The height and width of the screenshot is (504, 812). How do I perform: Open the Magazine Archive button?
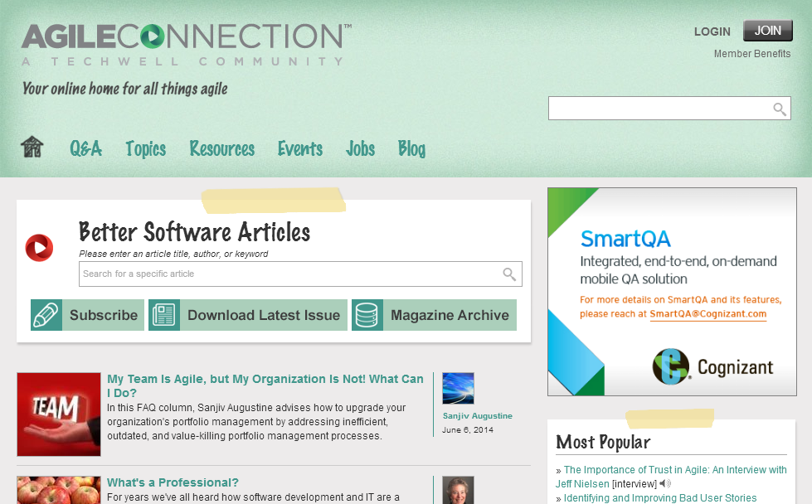click(x=434, y=315)
